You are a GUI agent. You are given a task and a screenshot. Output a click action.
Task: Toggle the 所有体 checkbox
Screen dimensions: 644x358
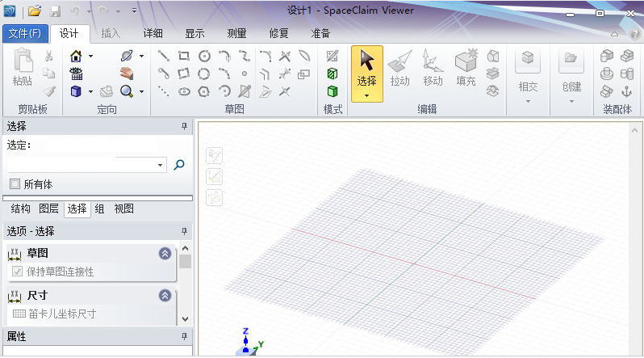[15, 184]
